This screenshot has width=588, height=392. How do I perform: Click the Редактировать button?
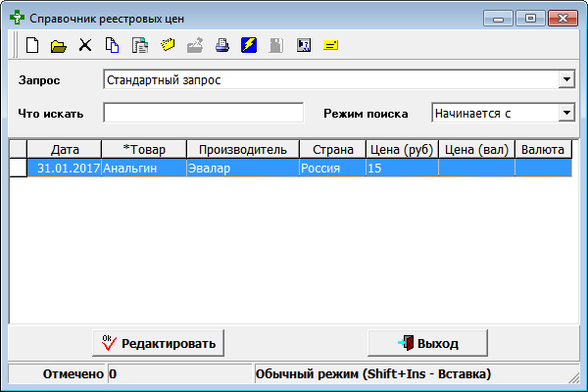158,343
